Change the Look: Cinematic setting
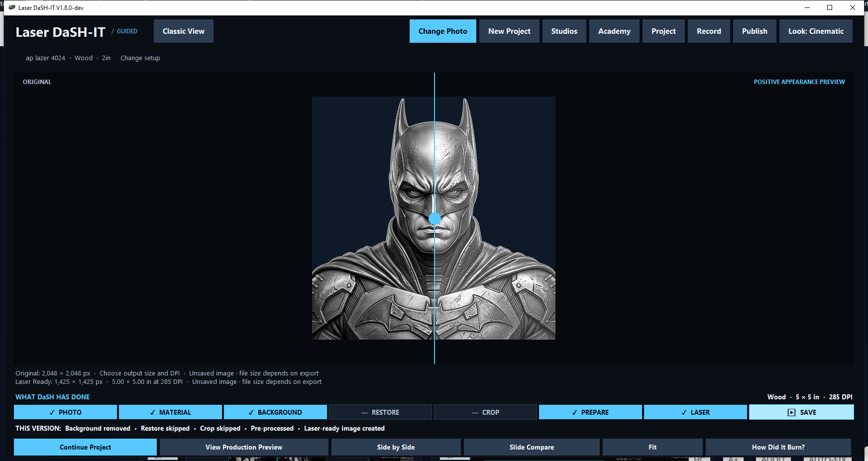Viewport: 868px width, 461px height. (816, 31)
